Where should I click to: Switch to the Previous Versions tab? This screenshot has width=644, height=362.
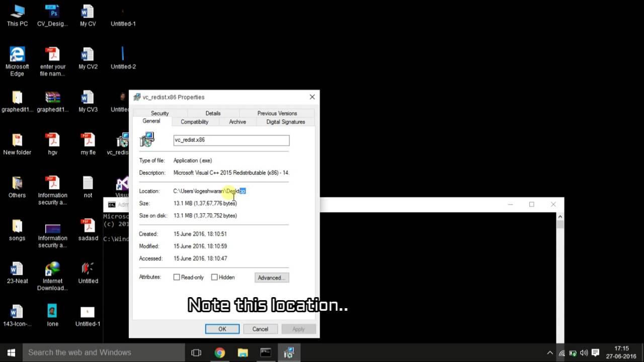coord(277,113)
